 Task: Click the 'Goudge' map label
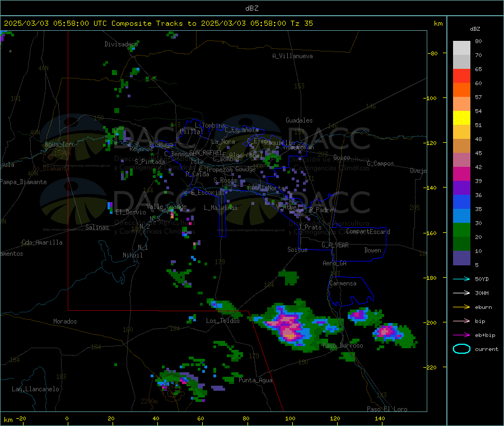(x=245, y=169)
